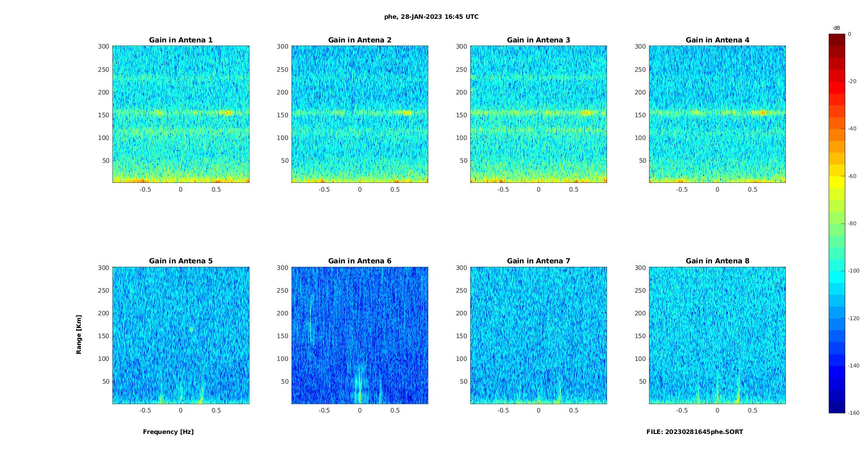Open the Gain in Antena 3 plot
Image resolution: width=868 pixels, height=465 pixels.
pos(538,114)
